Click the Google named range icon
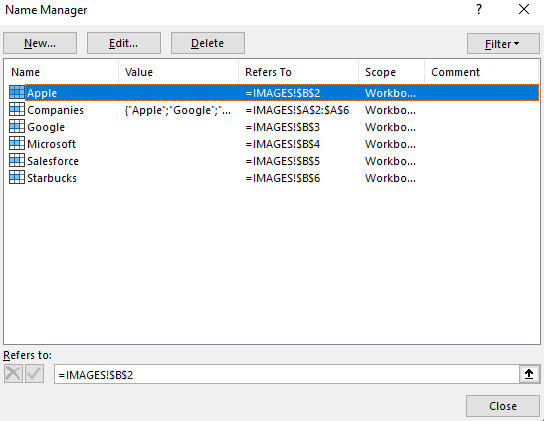This screenshot has width=544, height=421. (17, 126)
